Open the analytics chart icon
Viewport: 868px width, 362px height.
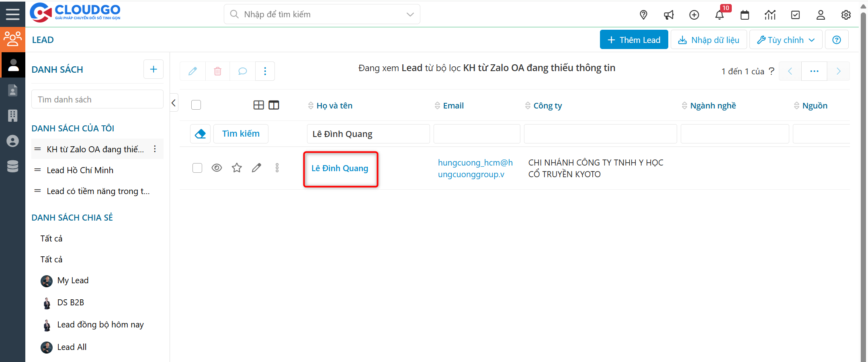point(770,15)
